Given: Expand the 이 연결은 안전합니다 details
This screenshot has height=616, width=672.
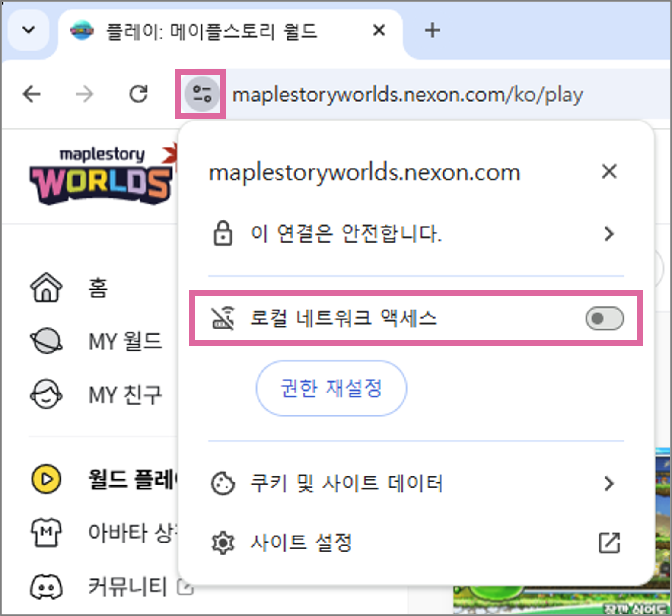Looking at the screenshot, I should pyautogui.click(x=608, y=234).
